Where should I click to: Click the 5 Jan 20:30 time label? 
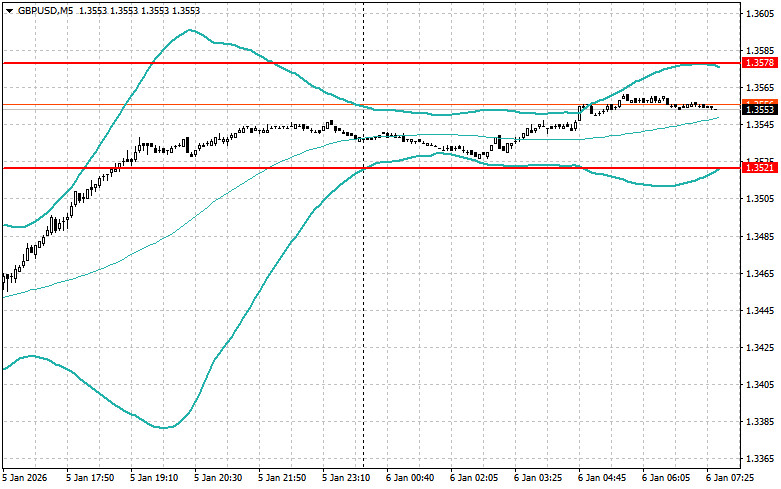coord(218,478)
